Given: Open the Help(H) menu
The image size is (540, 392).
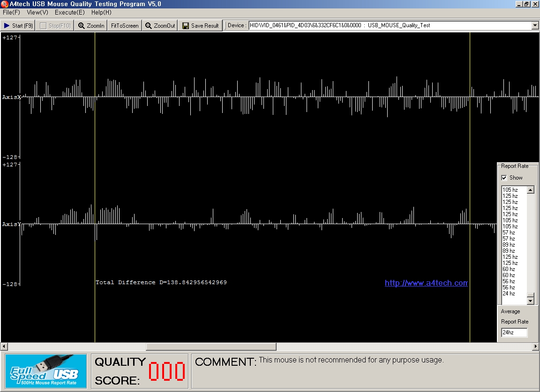Looking at the screenshot, I should (101, 12).
